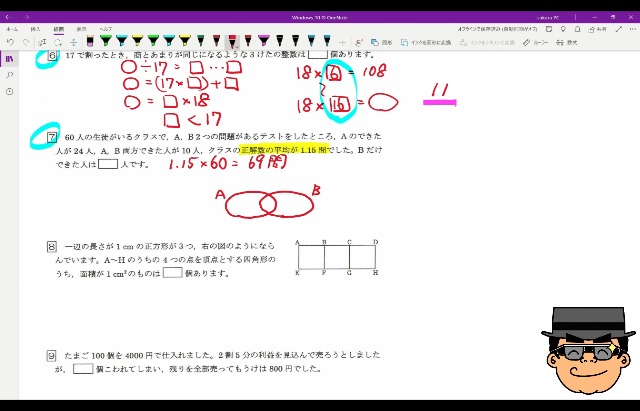640x411 pixels.
Task: Click the Undo arrow icon
Action: (9, 42)
